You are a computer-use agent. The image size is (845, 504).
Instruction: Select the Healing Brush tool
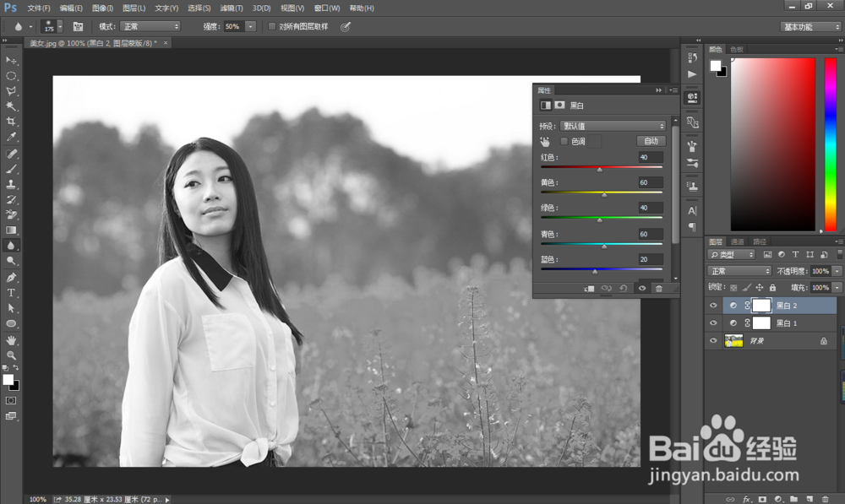(x=11, y=154)
